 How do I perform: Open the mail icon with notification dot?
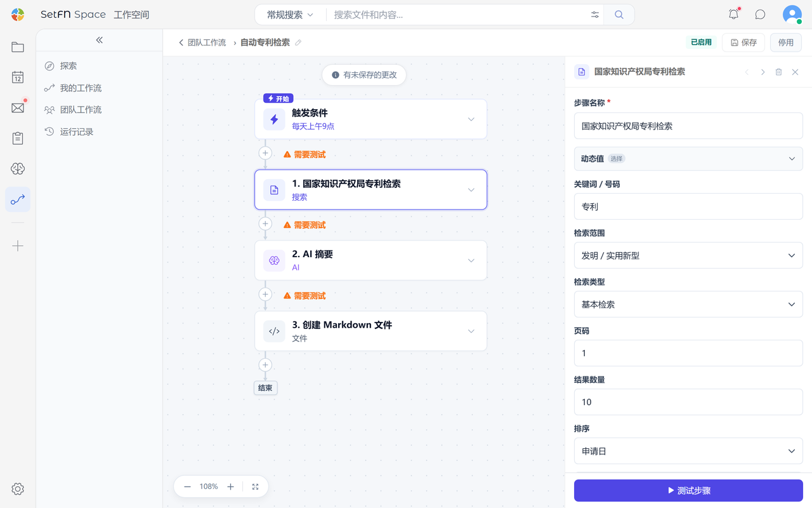[x=18, y=108]
